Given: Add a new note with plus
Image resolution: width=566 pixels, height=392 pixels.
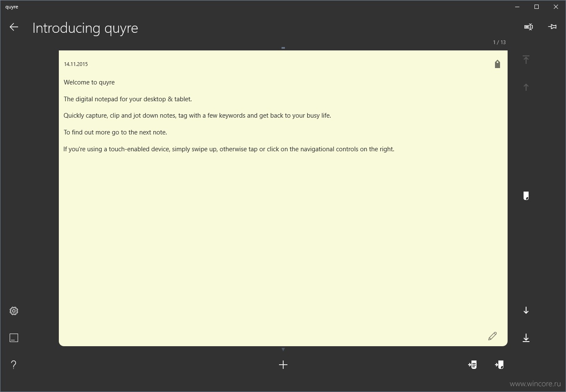Looking at the screenshot, I should 283,365.
